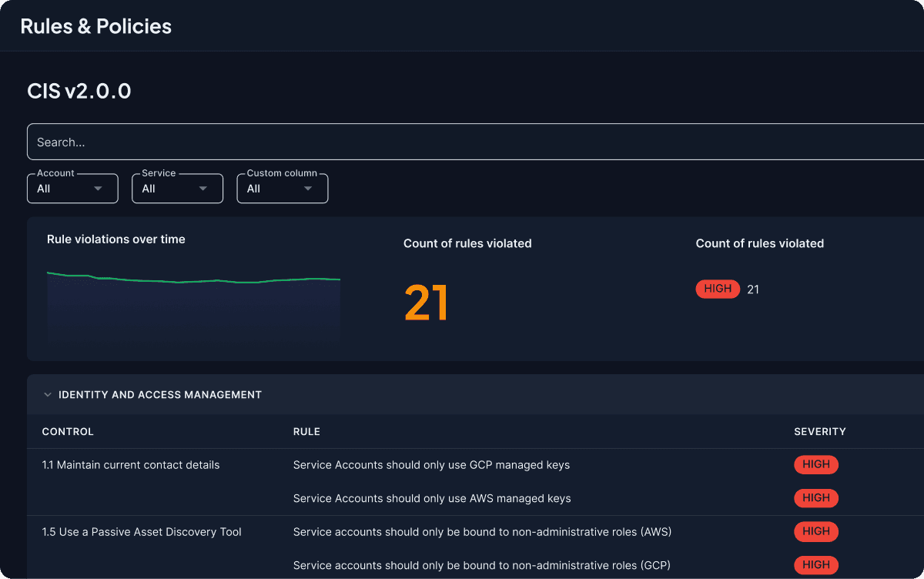The height and width of the screenshot is (579, 924).
Task: Click the Rule violations over time chart
Action: click(193, 306)
